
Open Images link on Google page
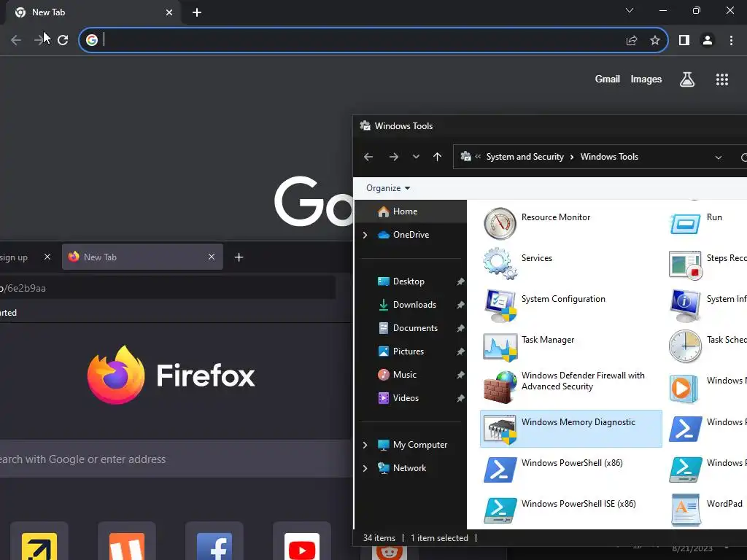pyautogui.click(x=646, y=79)
